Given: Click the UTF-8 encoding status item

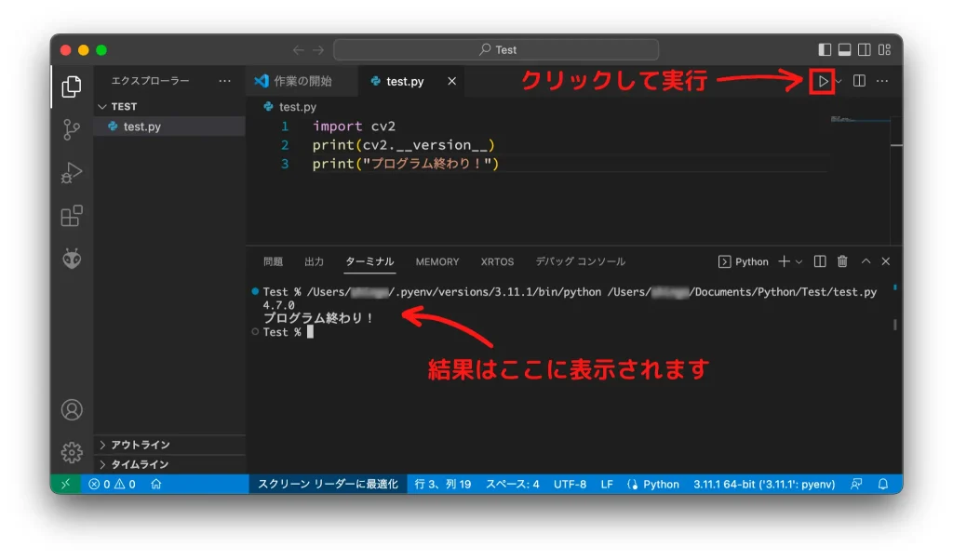Looking at the screenshot, I should click(570, 485).
